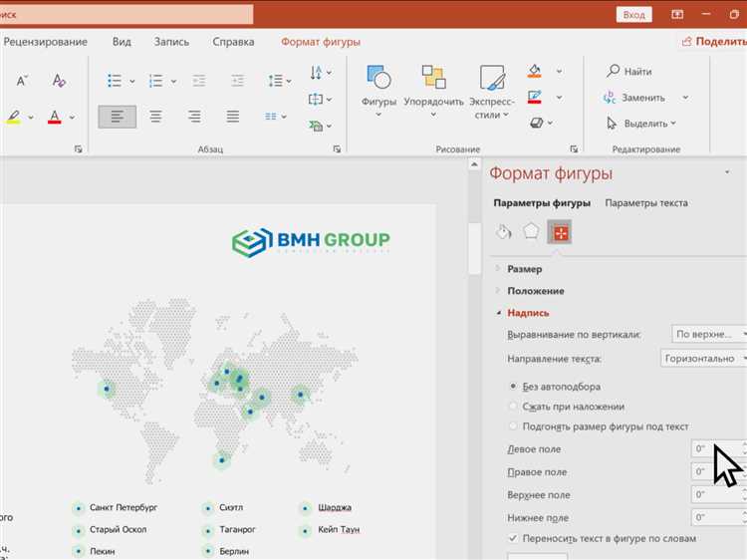The image size is (747, 560).
Task: Click the numbered list icon
Action: [155, 81]
